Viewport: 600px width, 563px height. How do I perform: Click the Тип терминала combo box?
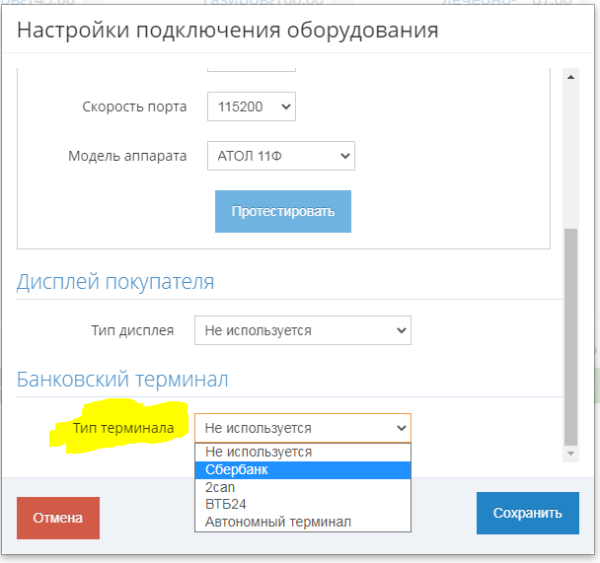click(303, 428)
